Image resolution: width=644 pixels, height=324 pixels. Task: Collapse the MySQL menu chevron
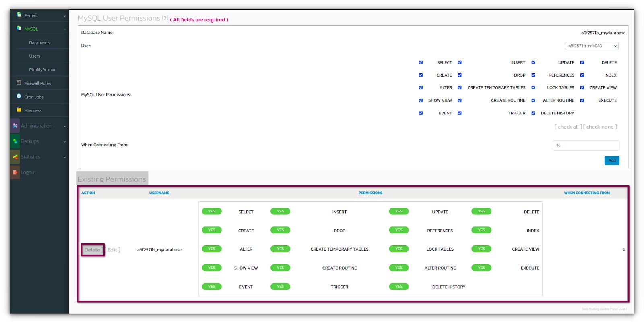[x=64, y=29]
